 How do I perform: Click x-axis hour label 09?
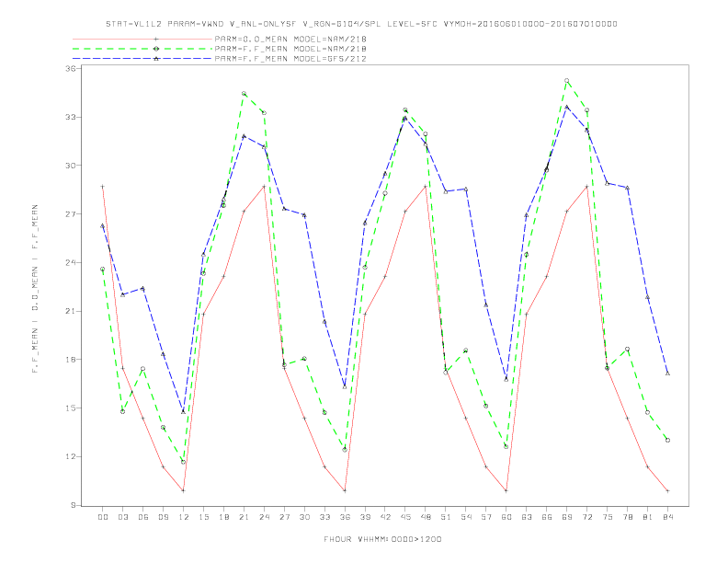[163, 517]
